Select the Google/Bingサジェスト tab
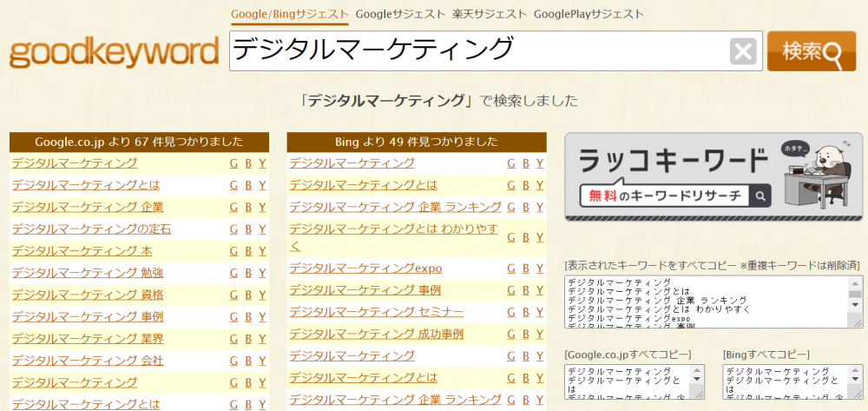Screen dimensions: 868x411 pyautogui.click(x=290, y=14)
